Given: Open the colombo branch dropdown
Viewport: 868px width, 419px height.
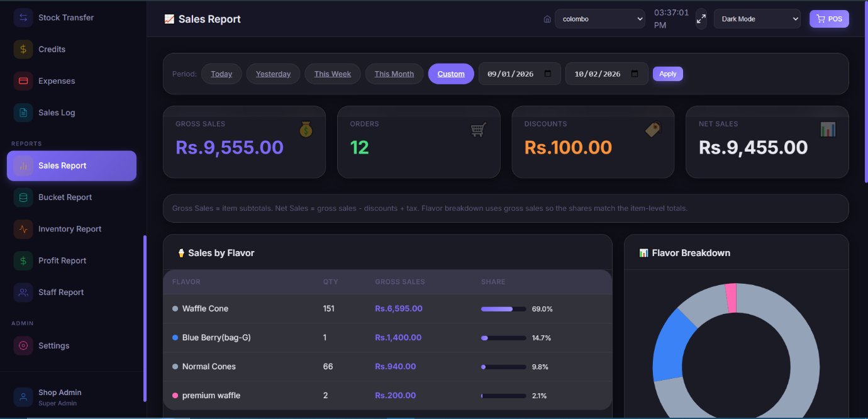Looking at the screenshot, I should click(x=600, y=19).
